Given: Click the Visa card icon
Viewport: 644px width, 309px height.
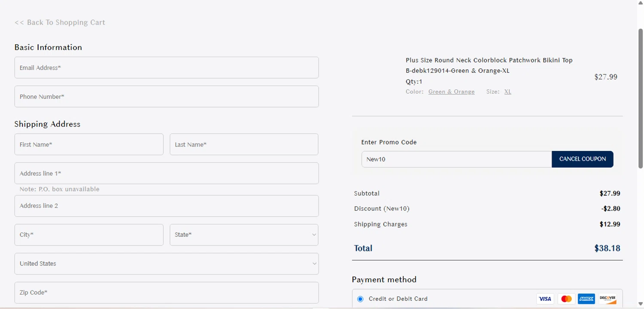Looking at the screenshot, I should click(545, 299).
